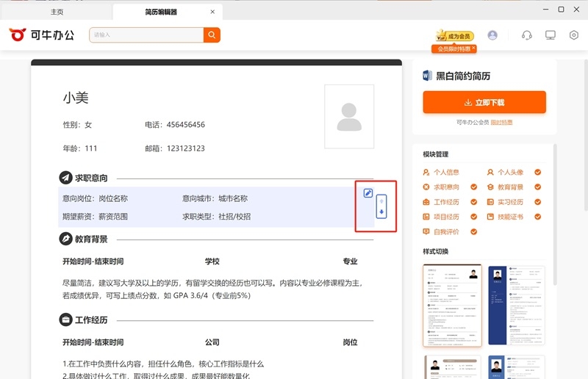Toggle the 实习经历 module checkmark
This screenshot has height=379, width=588.
tap(538, 202)
